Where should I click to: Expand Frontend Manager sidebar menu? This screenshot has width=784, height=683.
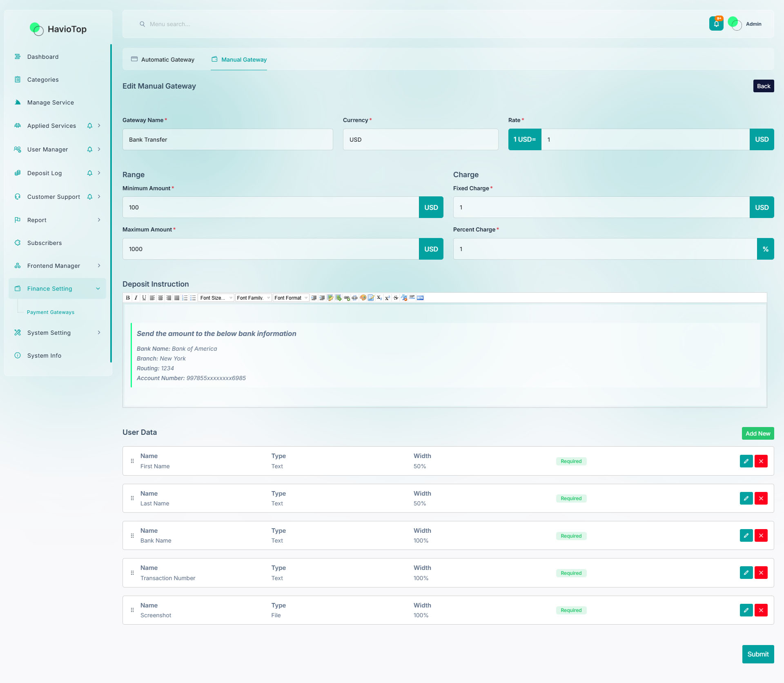[57, 266]
